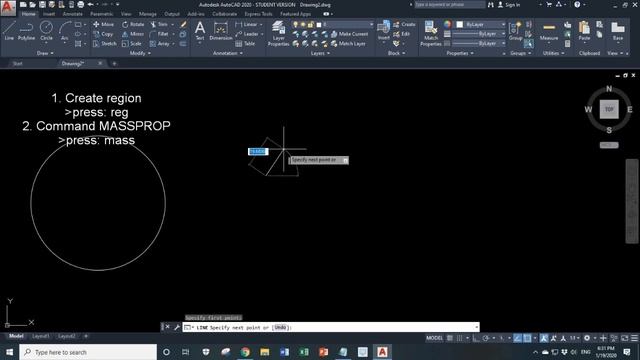
Task: Click the Erase tool icon
Action: click(x=183, y=24)
